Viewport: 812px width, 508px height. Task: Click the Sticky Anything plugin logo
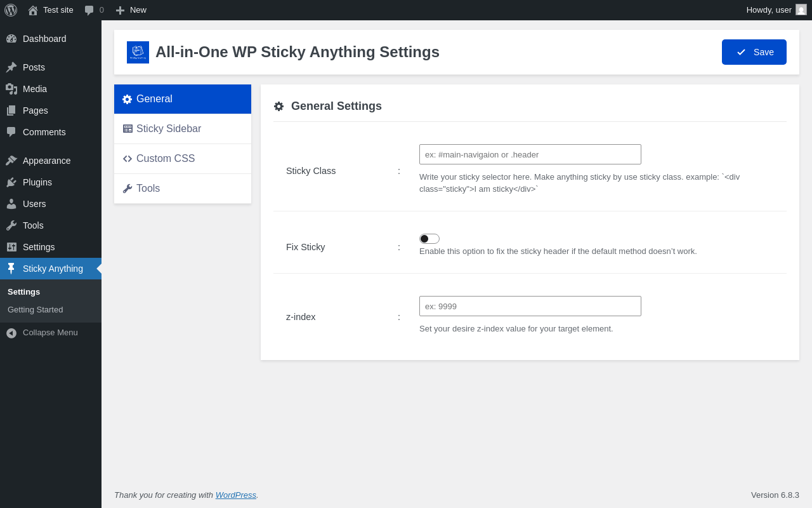138,52
